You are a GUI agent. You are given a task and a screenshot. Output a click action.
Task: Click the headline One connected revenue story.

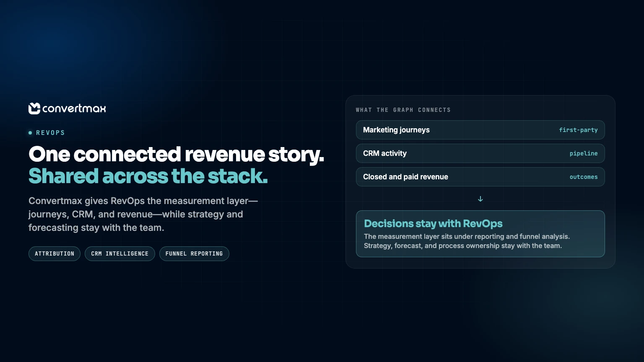[x=176, y=154]
